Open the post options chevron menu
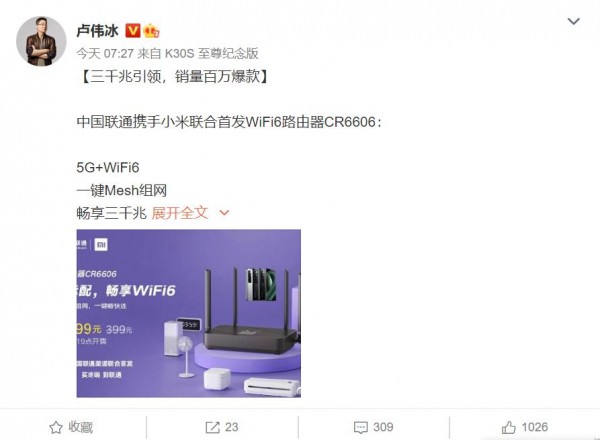 (573, 21)
